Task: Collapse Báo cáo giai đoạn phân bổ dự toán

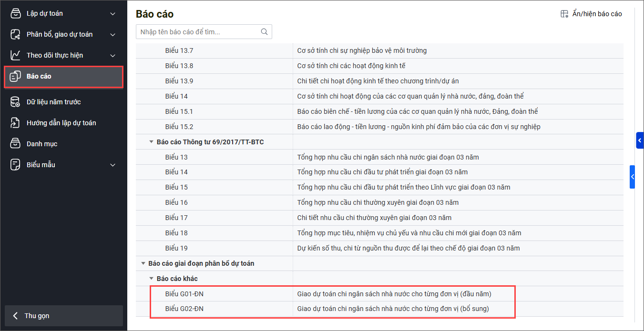Action: (143, 263)
